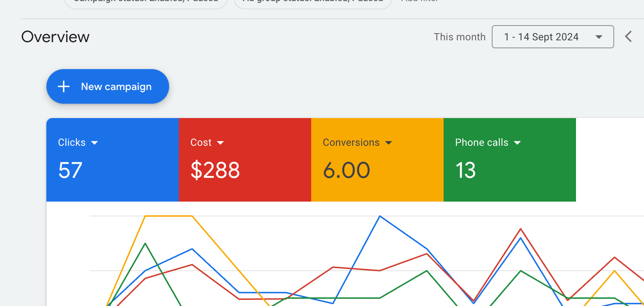Screen dimensions: 644x306
Task: Expand the Cost metric dropdown arrow
Action: (221, 143)
